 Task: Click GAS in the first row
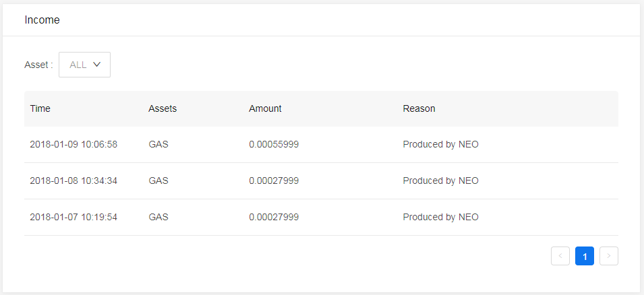(x=158, y=144)
